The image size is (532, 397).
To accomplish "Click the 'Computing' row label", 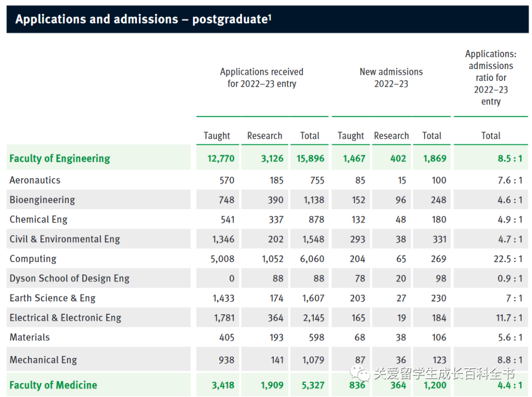I will coord(33,259).
